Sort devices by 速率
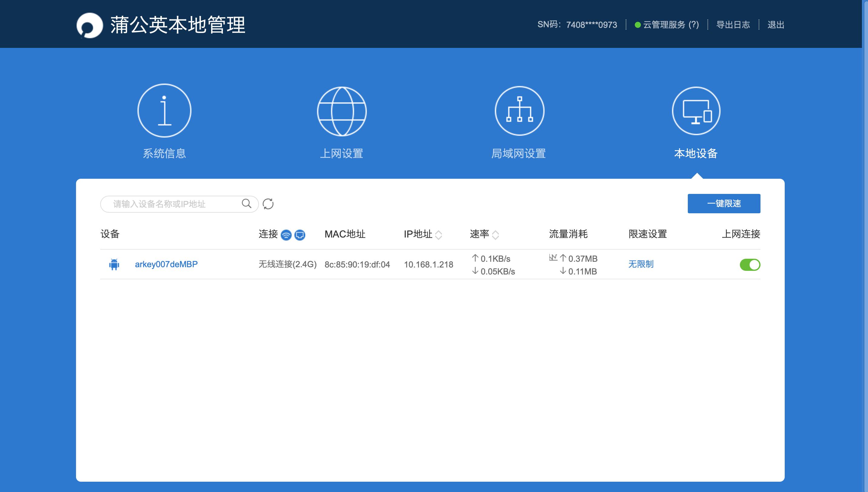 pyautogui.click(x=496, y=235)
